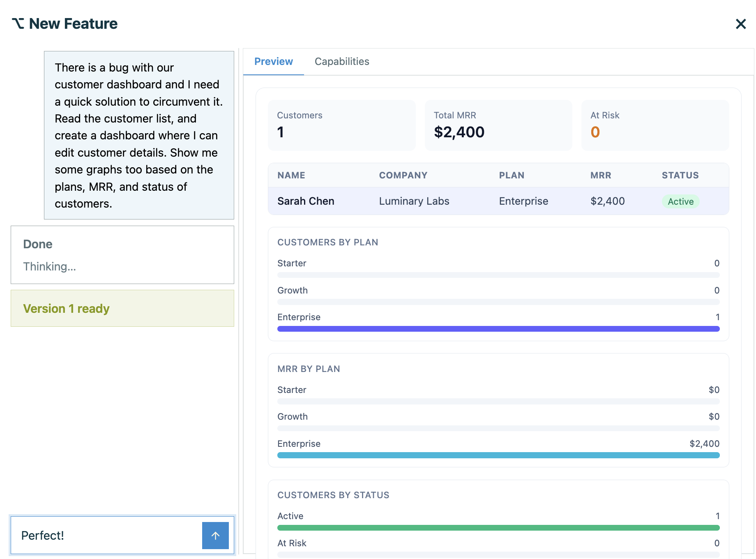Click the Active bar in Customers by Status
756x559 pixels.
[x=498, y=528]
